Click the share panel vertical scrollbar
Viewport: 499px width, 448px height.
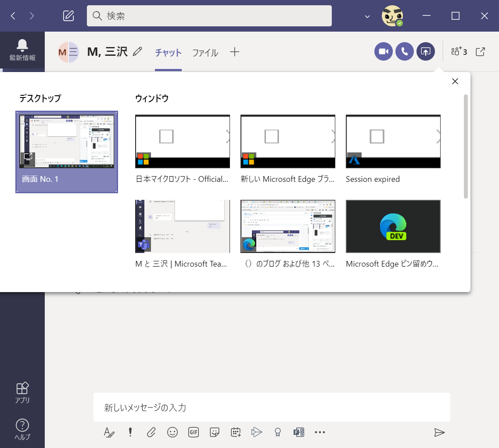[466, 146]
